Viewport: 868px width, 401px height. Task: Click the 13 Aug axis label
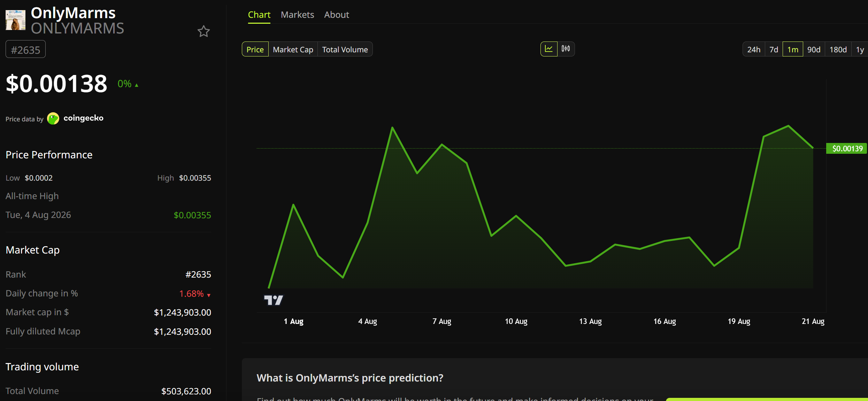click(590, 321)
